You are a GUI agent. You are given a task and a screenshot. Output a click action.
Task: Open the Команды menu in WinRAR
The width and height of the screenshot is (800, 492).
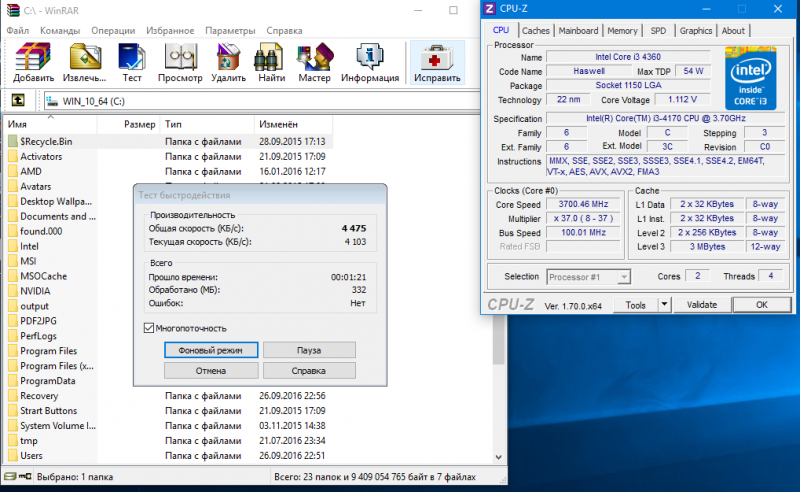(60, 31)
